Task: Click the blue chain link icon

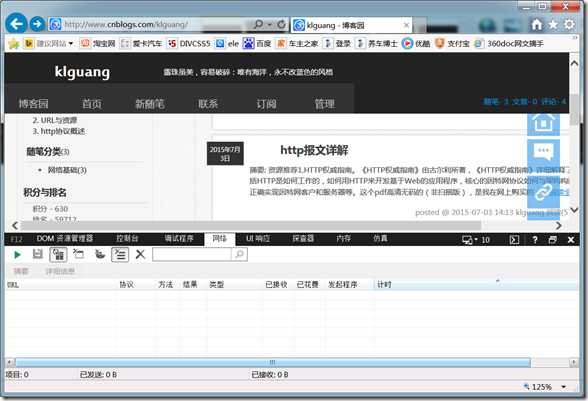Action: click(543, 192)
